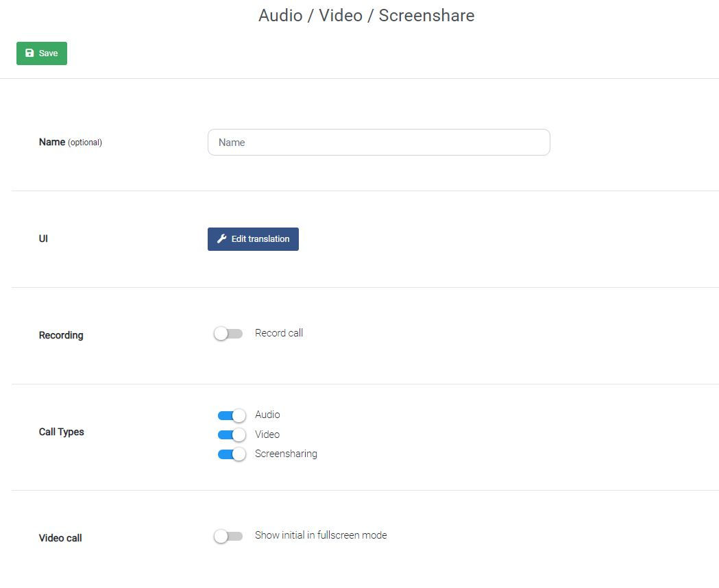Turn off the Audio call type
This screenshot has width=719, height=588.
[x=232, y=415]
